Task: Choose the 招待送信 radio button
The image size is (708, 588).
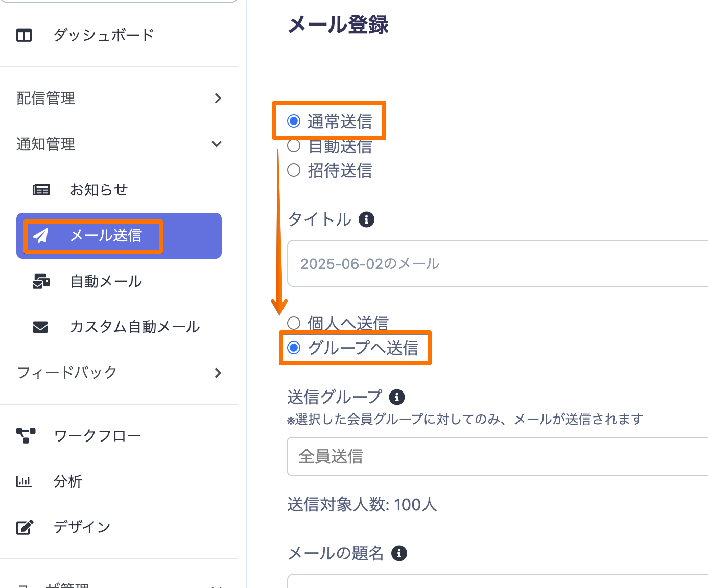Action: pyautogui.click(x=294, y=170)
